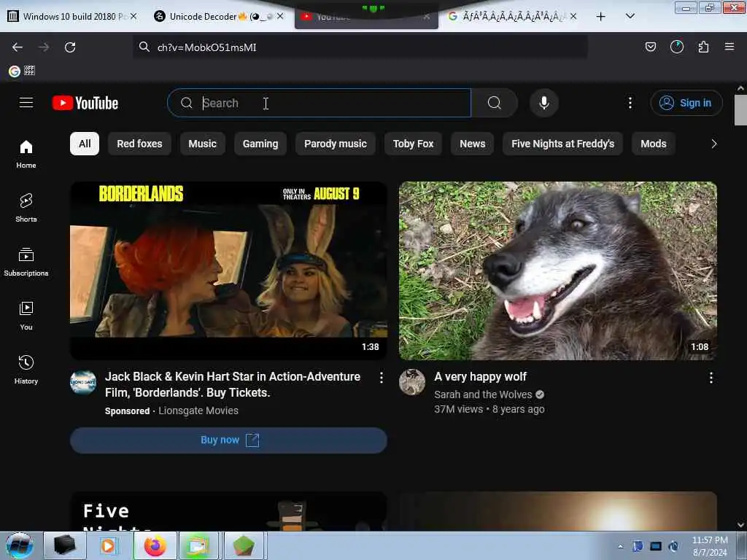
Task: Play the happy wolf video thumbnail
Action: (x=558, y=271)
